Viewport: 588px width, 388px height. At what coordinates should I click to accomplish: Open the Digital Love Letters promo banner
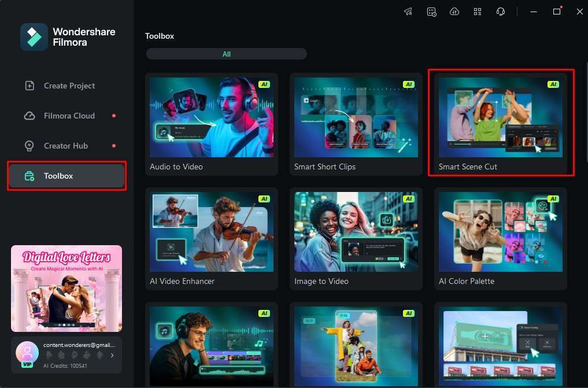(66, 289)
